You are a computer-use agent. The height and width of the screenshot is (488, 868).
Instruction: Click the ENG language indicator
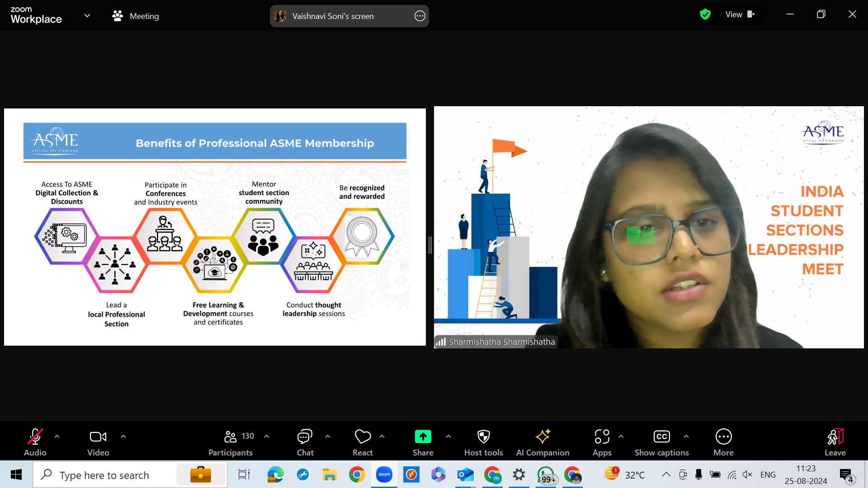click(768, 475)
